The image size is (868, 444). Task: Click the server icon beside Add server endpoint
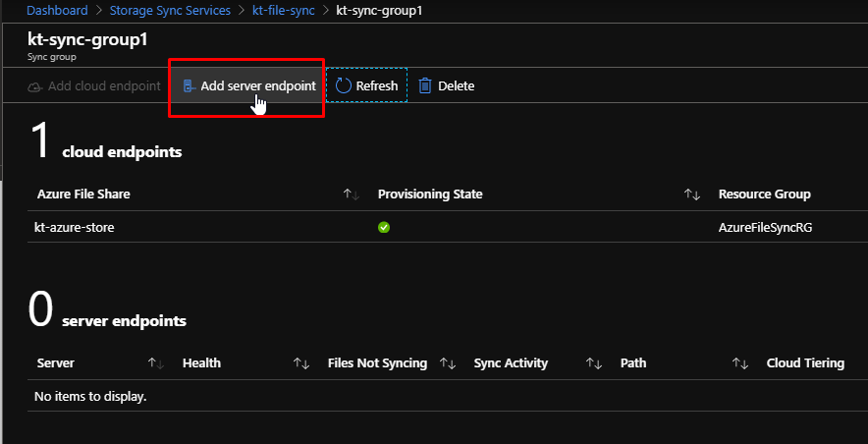click(190, 85)
